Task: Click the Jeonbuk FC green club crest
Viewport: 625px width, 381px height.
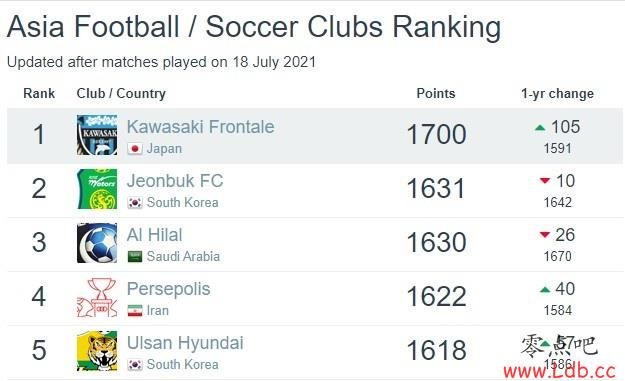Action: pyautogui.click(x=97, y=189)
